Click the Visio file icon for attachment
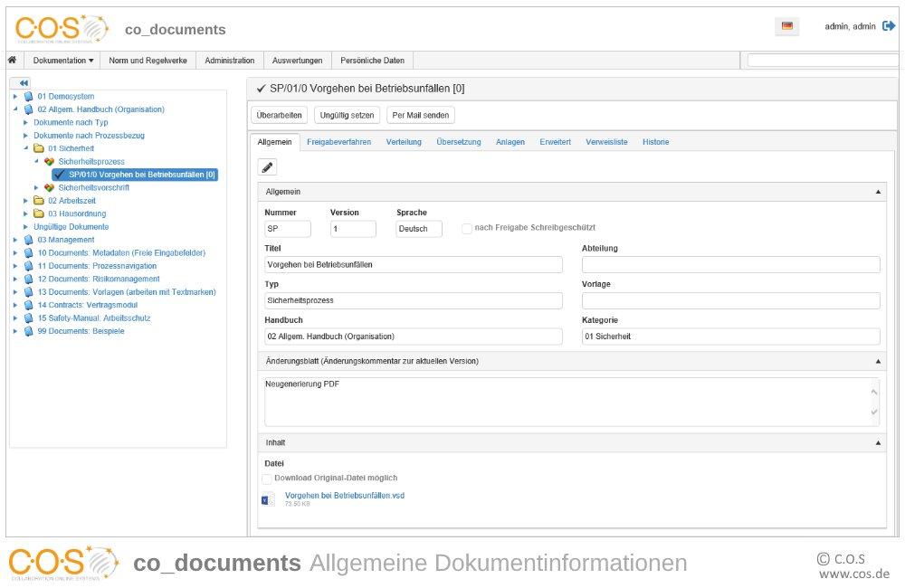Viewport: 905px width, 588px height. 269,499
